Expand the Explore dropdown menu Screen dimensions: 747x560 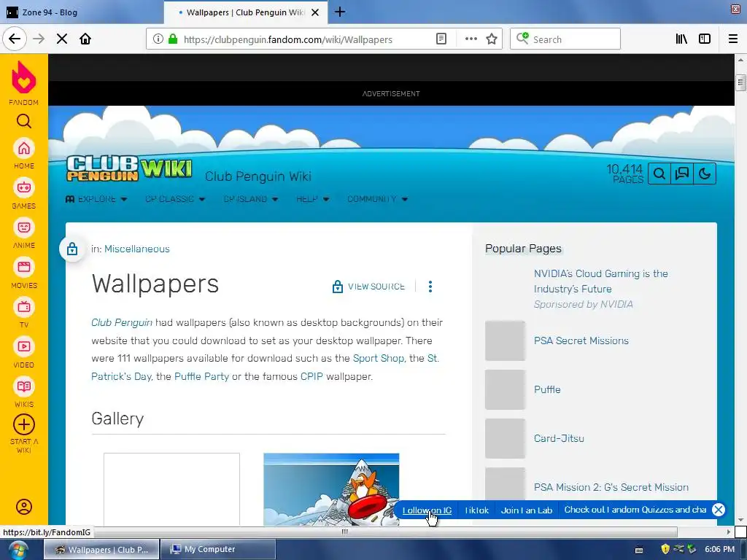96,199
